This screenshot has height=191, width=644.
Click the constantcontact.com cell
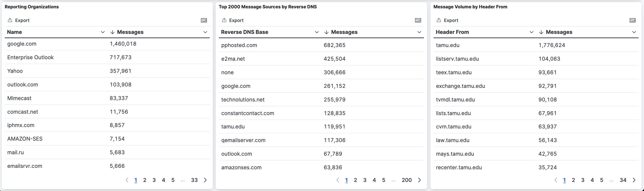(247, 113)
